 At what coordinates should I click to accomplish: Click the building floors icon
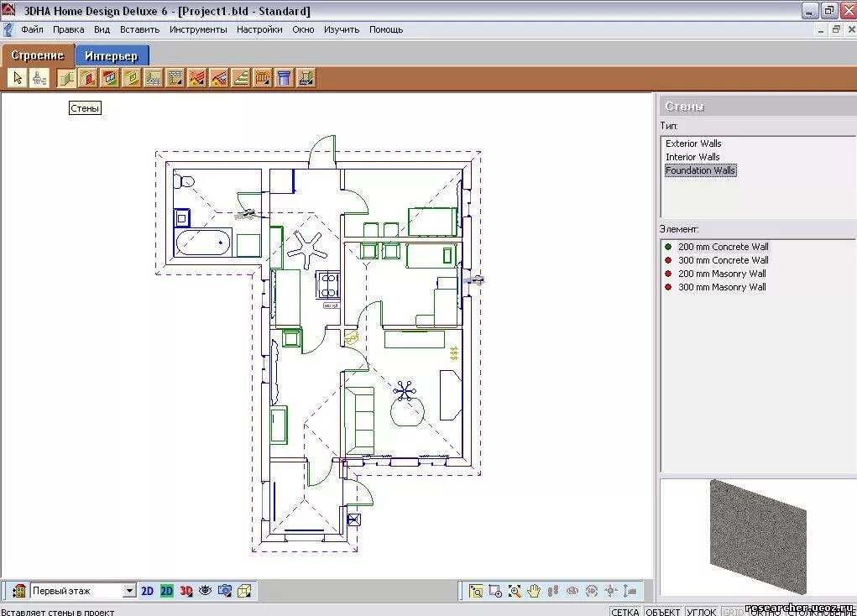point(18,591)
